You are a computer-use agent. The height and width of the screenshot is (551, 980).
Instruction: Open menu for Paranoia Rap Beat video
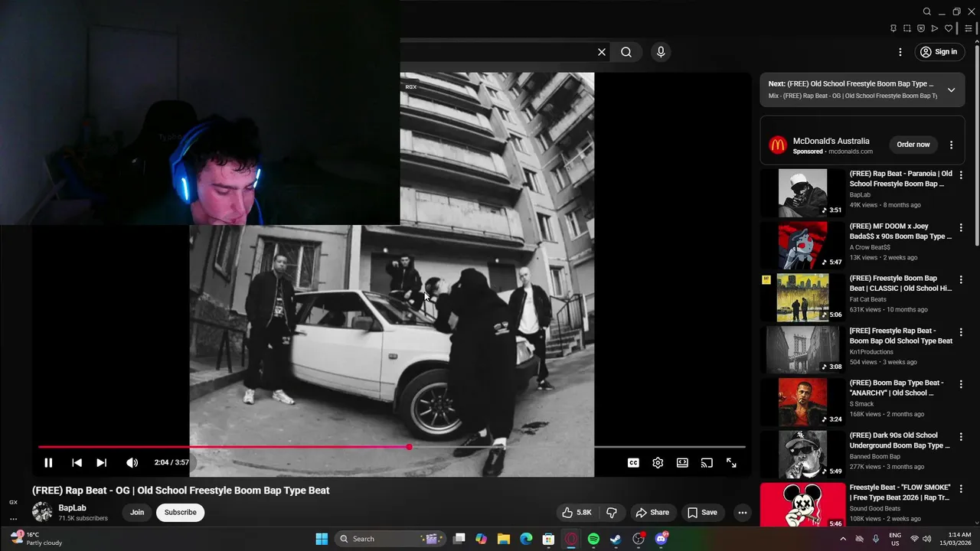[x=961, y=175]
